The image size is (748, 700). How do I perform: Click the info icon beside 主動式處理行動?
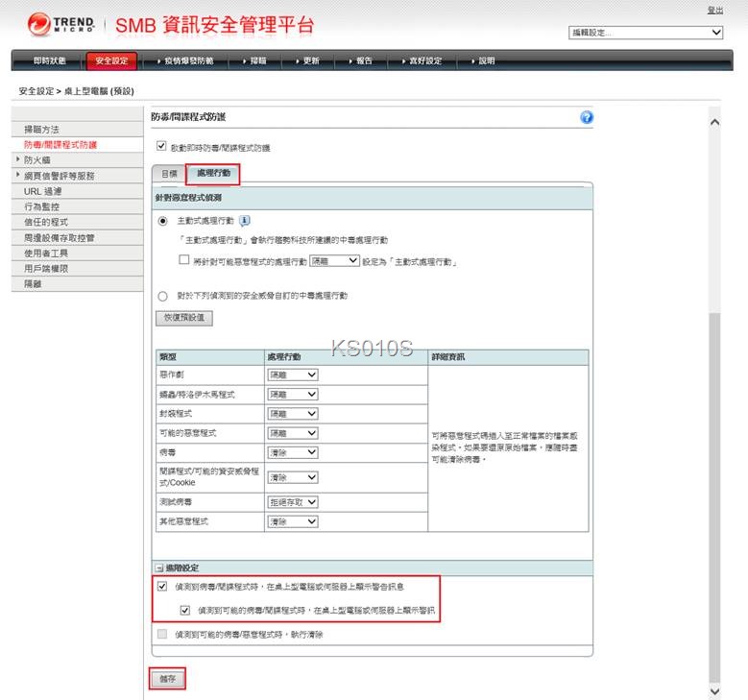[244, 221]
